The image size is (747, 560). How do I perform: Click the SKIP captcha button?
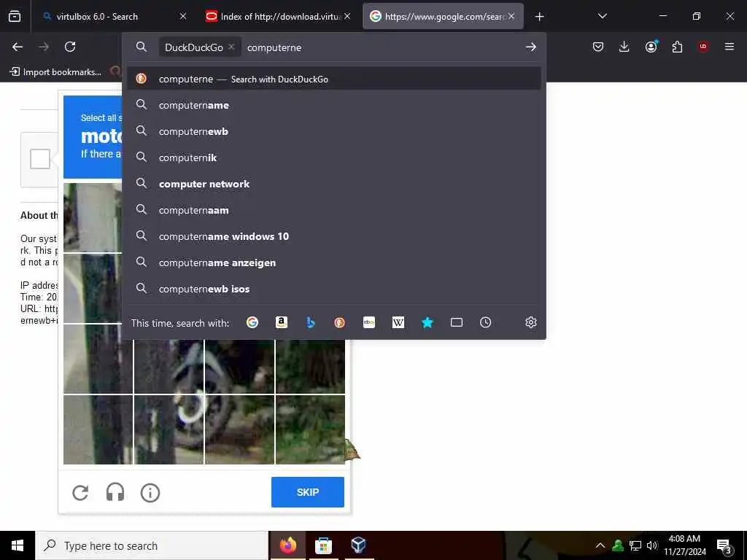click(308, 492)
